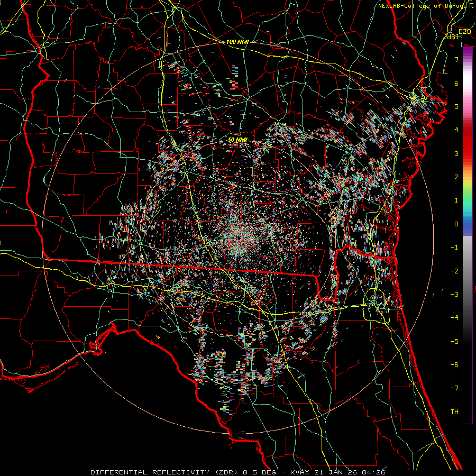Click the -1 dB scale label

[x=454, y=248]
